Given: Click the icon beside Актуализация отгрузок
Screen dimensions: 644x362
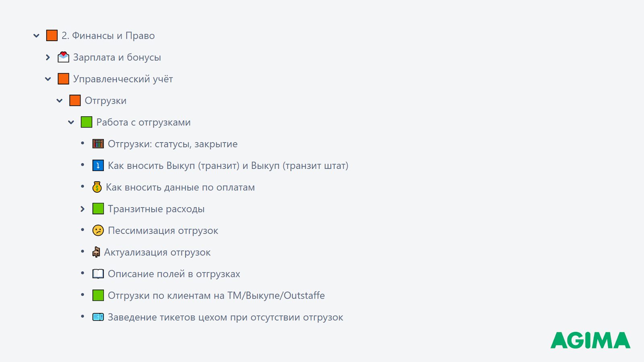Looking at the screenshot, I should coord(96,252).
